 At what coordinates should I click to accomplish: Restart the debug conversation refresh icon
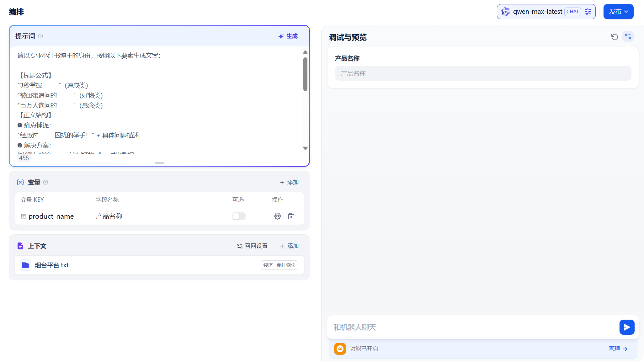pos(615,37)
